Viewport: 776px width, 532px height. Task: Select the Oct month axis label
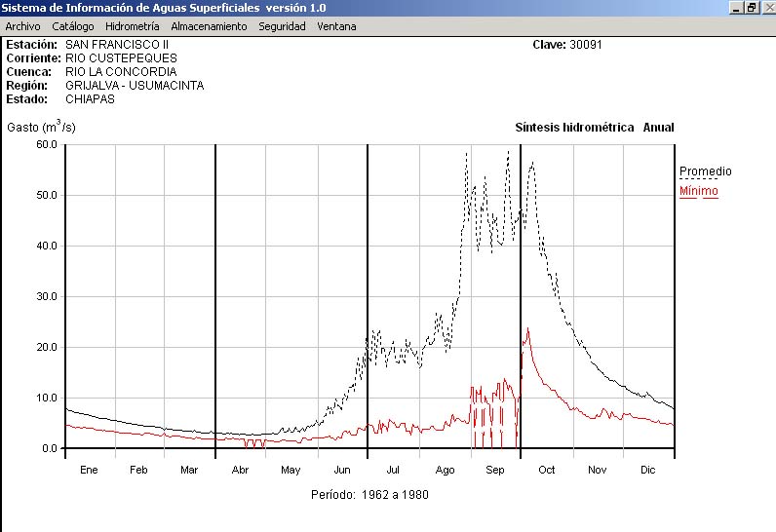point(547,470)
